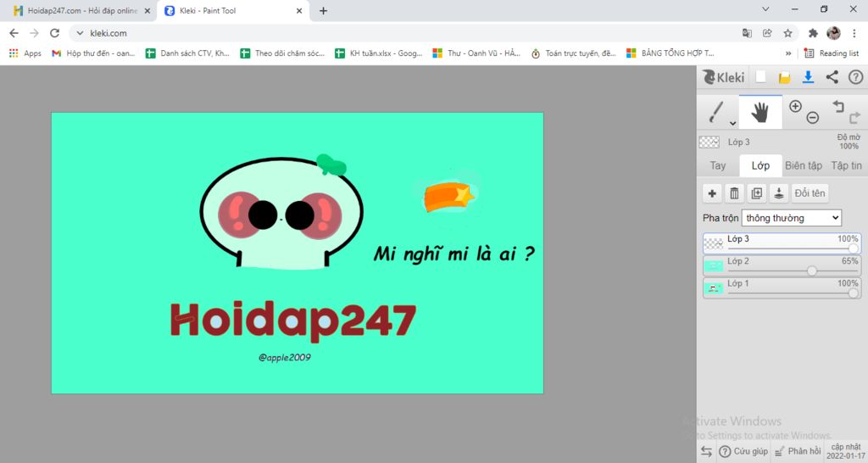Image resolution: width=868 pixels, height=463 pixels.
Task: Open the Pha trộn blend mode dropdown
Action: pos(791,218)
